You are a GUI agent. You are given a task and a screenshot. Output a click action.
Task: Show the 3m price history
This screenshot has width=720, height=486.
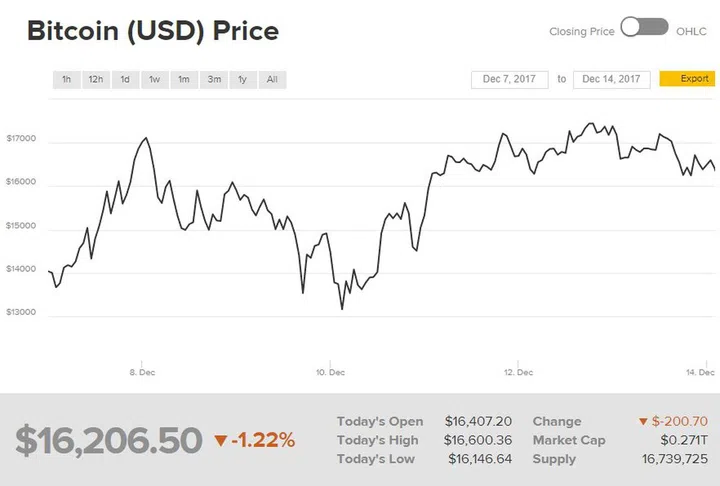(x=214, y=80)
